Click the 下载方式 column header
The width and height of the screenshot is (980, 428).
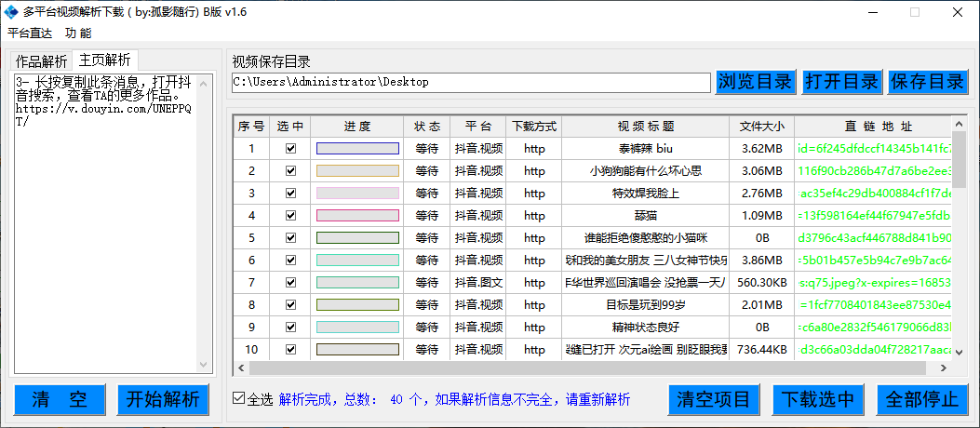coord(534,127)
